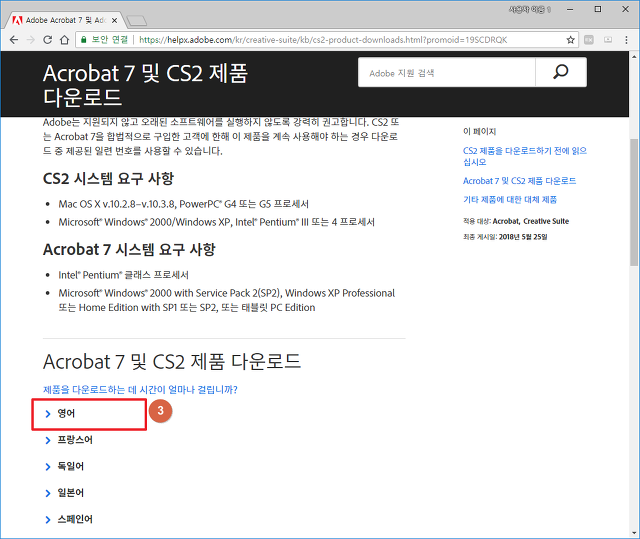This screenshot has width=640, height=539.
Task: Bookmark this page with the star icon
Action: (x=570, y=40)
